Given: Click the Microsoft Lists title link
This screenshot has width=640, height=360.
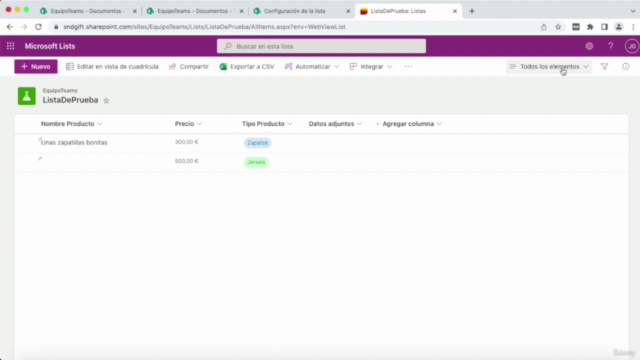Looking at the screenshot, I should coord(50,46).
